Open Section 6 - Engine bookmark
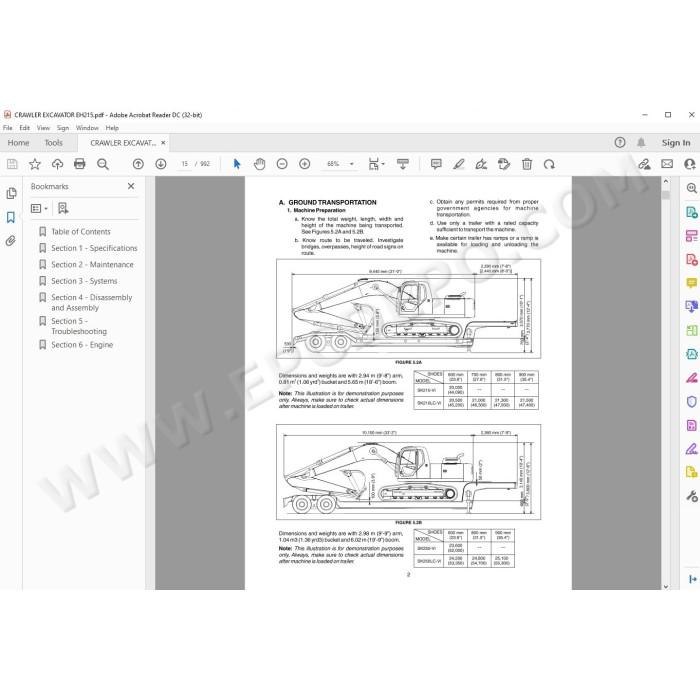The width and height of the screenshot is (700, 700). 82,345
